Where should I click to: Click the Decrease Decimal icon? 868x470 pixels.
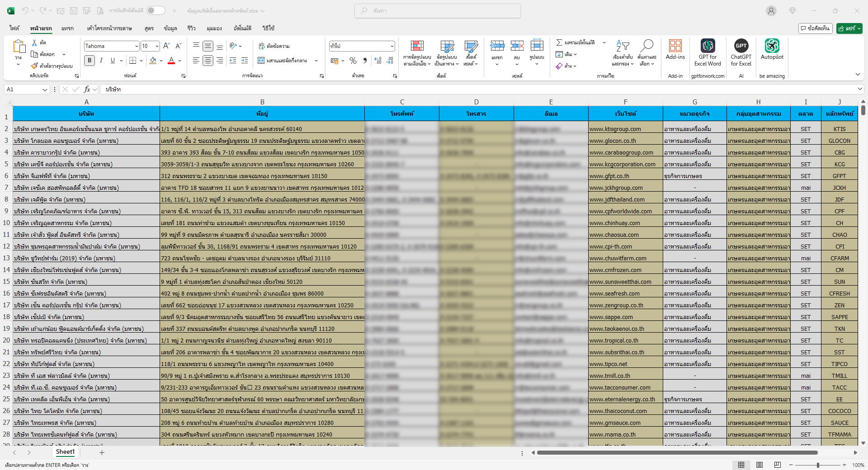pyautogui.click(x=390, y=61)
